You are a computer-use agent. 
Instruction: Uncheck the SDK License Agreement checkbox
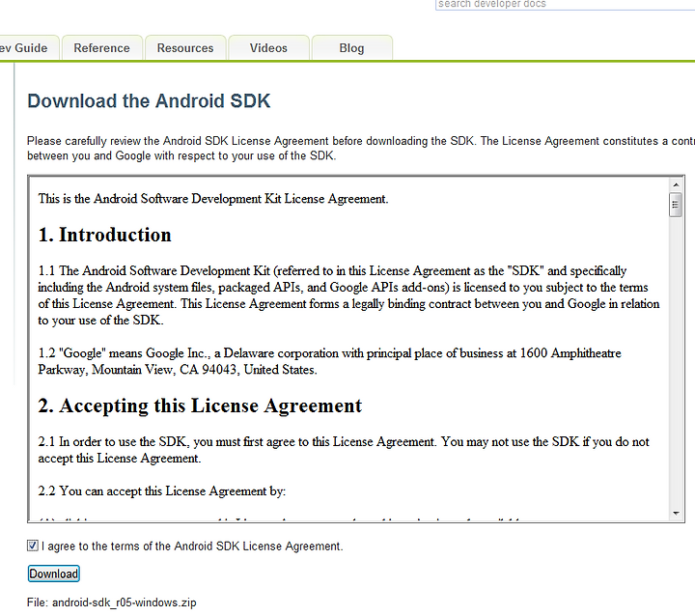click(x=33, y=546)
